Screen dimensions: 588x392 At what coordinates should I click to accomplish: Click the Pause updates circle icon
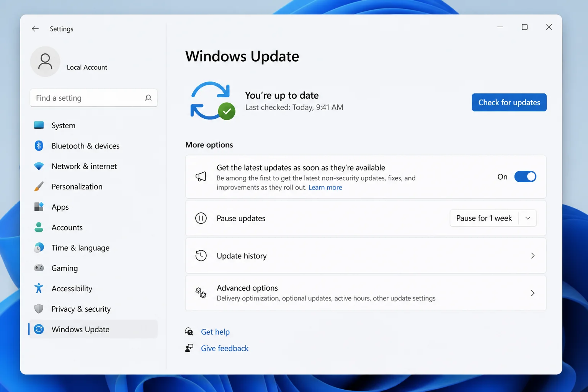click(201, 218)
